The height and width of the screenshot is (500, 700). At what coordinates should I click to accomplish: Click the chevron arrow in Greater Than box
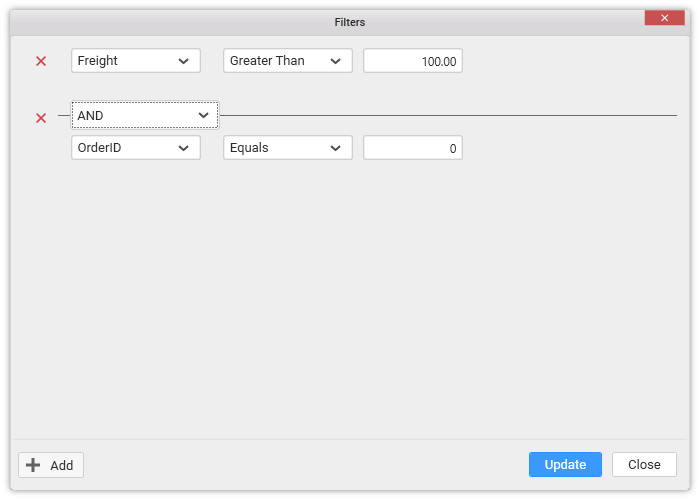[x=336, y=61]
